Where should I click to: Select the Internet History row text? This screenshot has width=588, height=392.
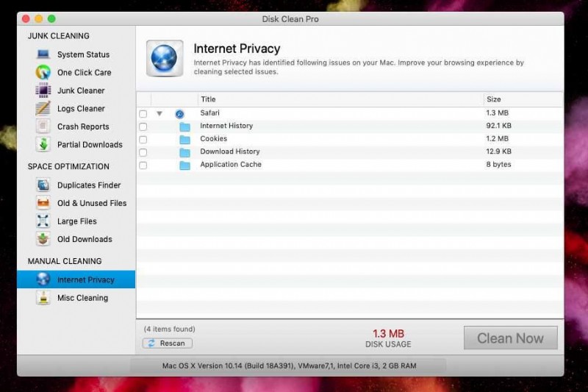coord(226,126)
